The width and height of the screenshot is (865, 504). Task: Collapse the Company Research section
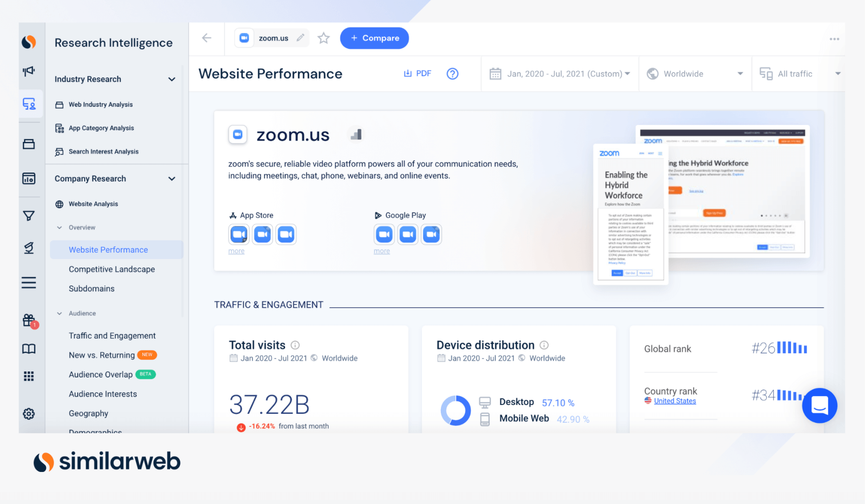click(172, 179)
